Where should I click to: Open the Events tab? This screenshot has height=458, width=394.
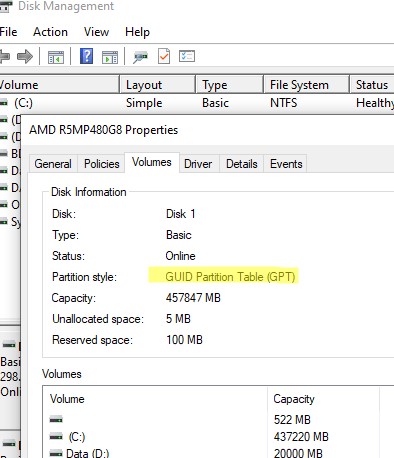tap(286, 164)
